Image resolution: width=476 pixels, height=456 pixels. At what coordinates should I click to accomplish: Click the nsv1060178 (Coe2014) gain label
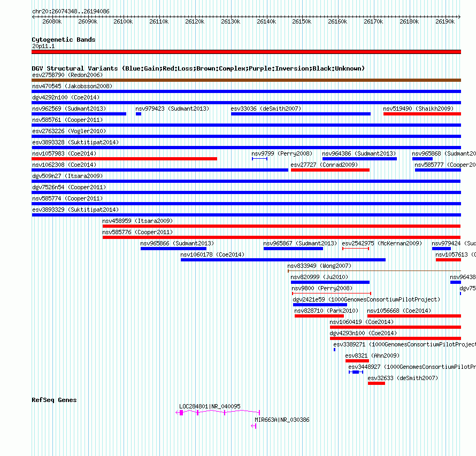pyautogui.click(x=212, y=254)
